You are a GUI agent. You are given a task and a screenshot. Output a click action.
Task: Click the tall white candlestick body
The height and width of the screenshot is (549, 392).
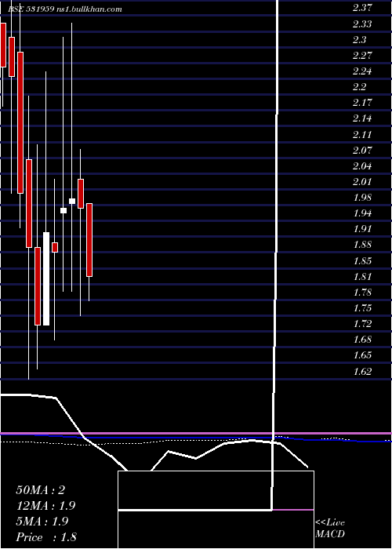point(46,278)
